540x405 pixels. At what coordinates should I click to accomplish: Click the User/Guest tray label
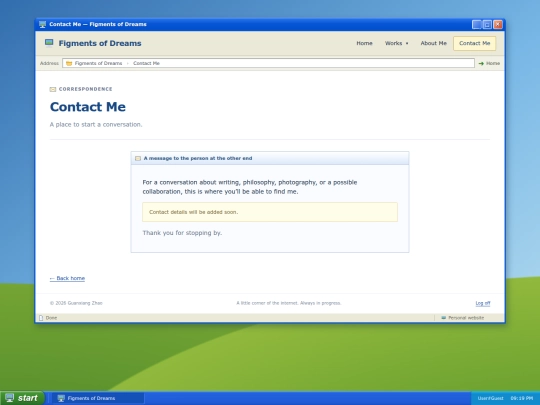pyautogui.click(x=490, y=398)
